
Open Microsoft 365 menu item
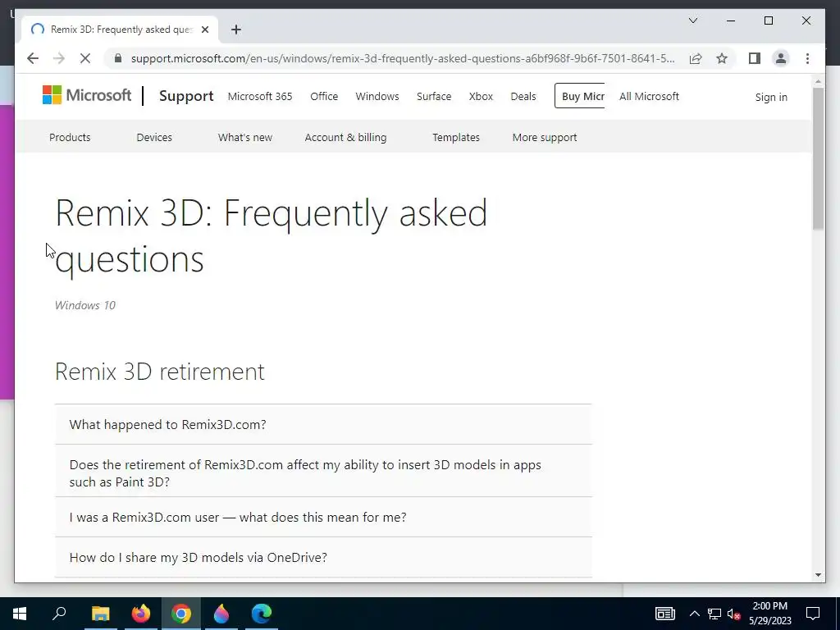point(260,97)
